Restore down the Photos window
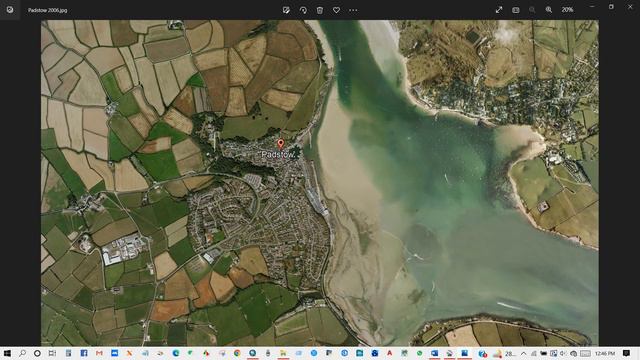Screen dimensions: 640x360 pos(611,7)
